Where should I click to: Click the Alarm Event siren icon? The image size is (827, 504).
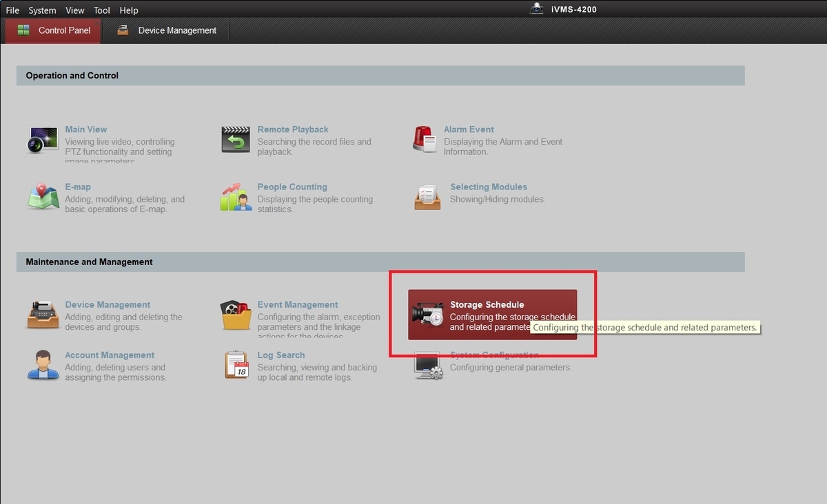pyautogui.click(x=425, y=139)
